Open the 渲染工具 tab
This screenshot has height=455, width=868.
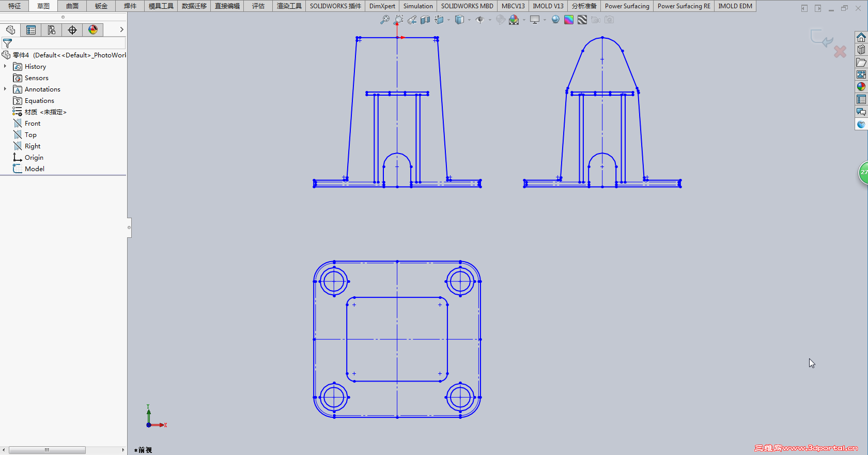pyautogui.click(x=289, y=6)
